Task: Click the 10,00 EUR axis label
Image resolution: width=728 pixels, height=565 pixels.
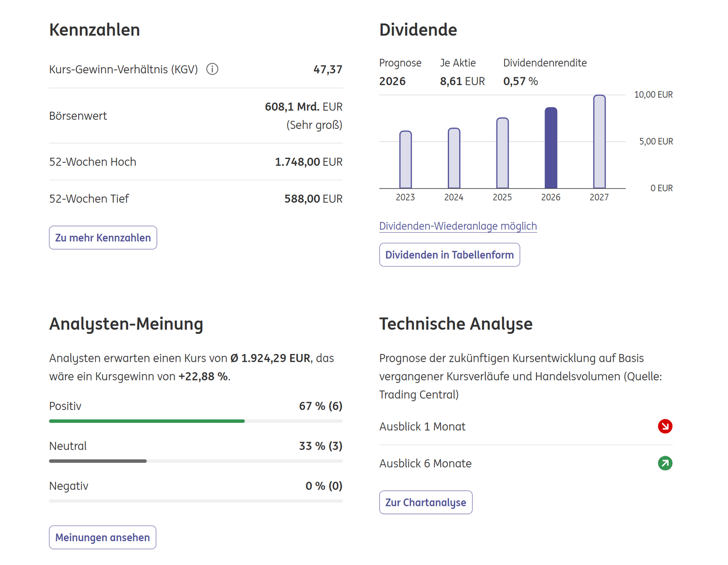Action: 654,95
